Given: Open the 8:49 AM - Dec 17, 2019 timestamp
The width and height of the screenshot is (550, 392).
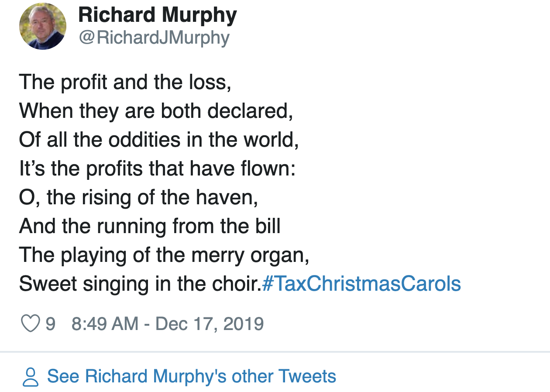Looking at the screenshot, I should tap(168, 324).
